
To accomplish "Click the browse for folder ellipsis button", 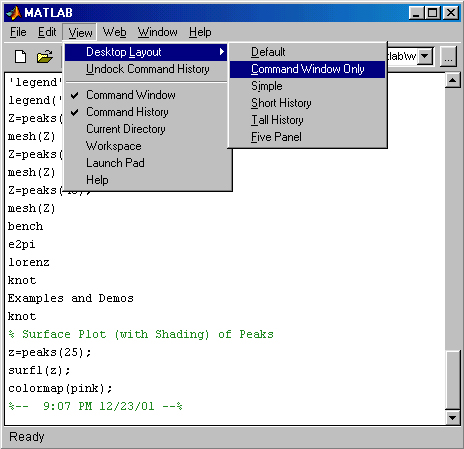I will [x=448, y=56].
